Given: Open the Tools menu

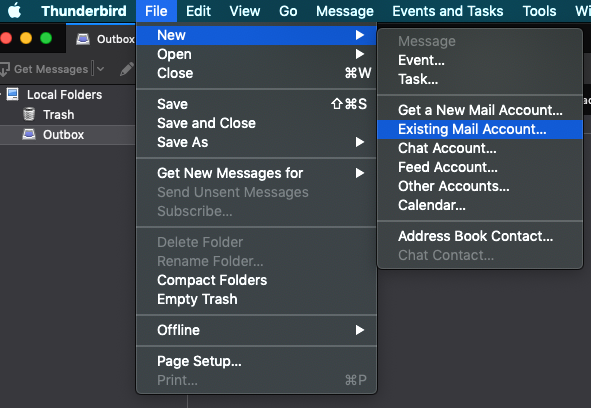Looking at the screenshot, I should click(x=539, y=11).
